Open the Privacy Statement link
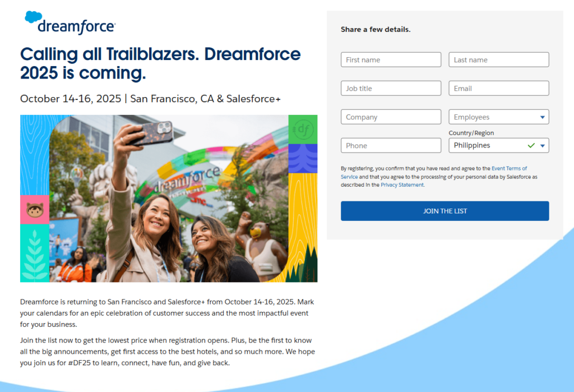Image resolution: width=574 pixels, height=392 pixels. [402, 185]
